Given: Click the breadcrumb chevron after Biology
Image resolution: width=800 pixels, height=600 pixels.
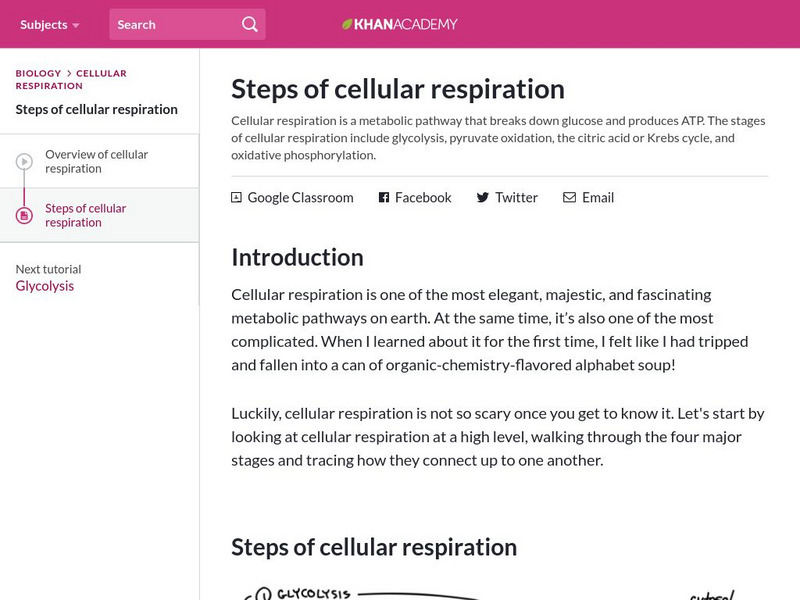Looking at the screenshot, I should pos(70,74).
